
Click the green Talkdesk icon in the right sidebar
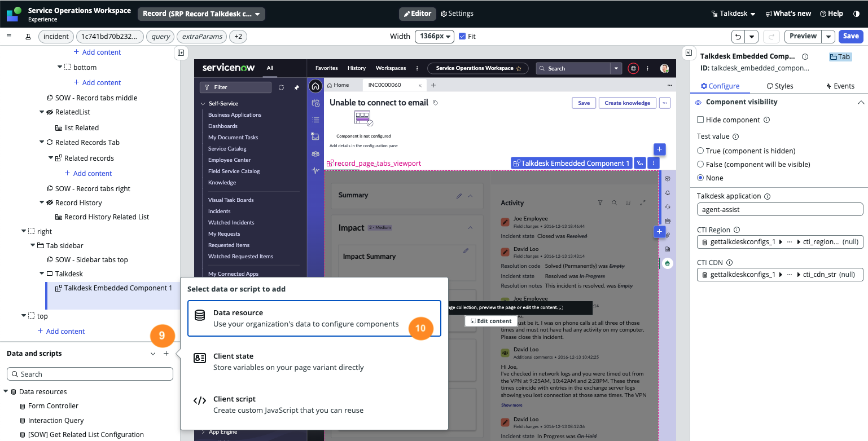click(x=668, y=263)
